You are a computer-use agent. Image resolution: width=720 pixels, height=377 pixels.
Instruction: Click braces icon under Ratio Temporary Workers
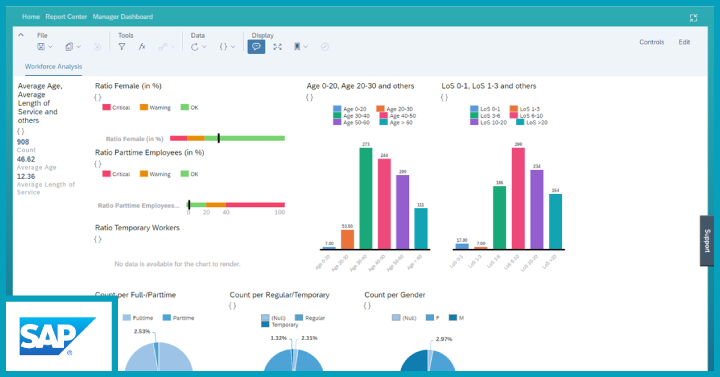point(98,239)
